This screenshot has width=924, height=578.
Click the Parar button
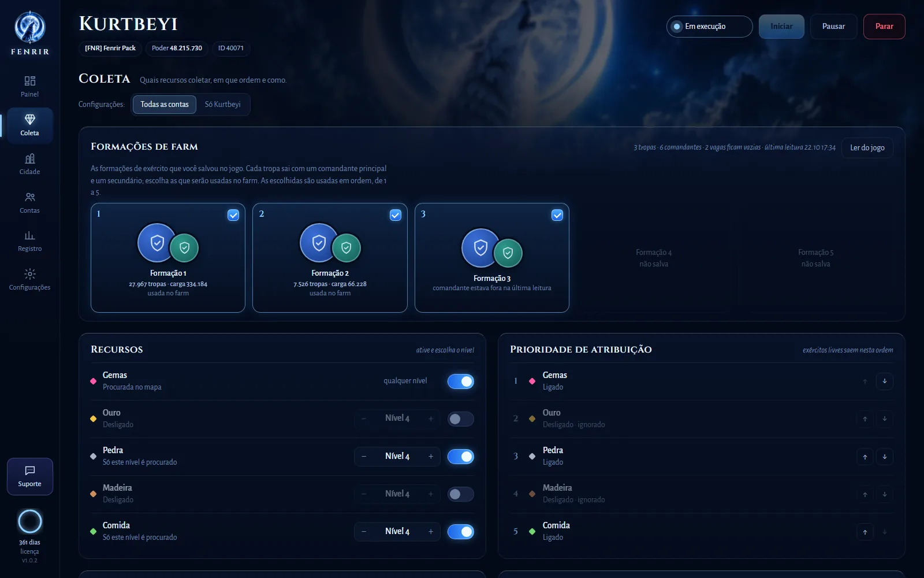(884, 27)
